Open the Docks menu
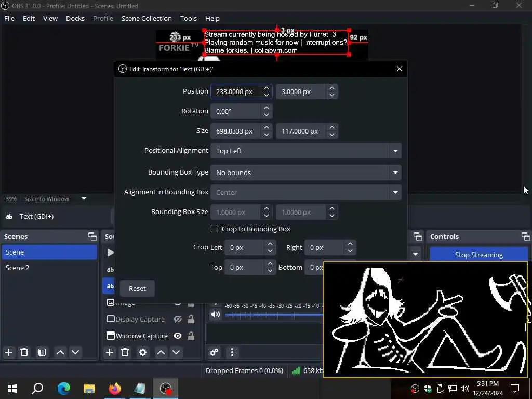The width and height of the screenshot is (532, 399). pyautogui.click(x=75, y=18)
